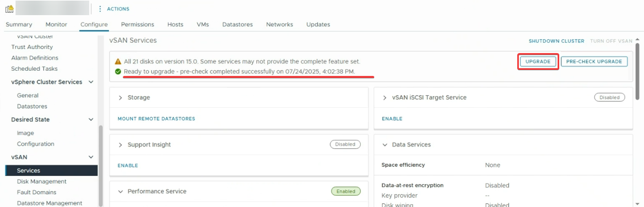Open Disk Management in the sidebar
This screenshot has width=644, height=207.
(42, 182)
